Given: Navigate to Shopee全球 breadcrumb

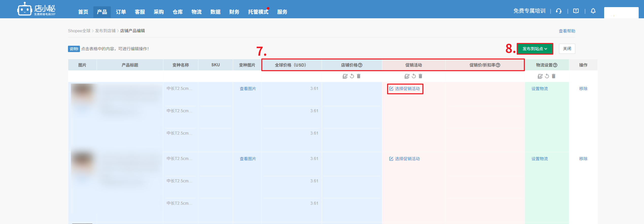Looking at the screenshot, I should tap(79, 31).
